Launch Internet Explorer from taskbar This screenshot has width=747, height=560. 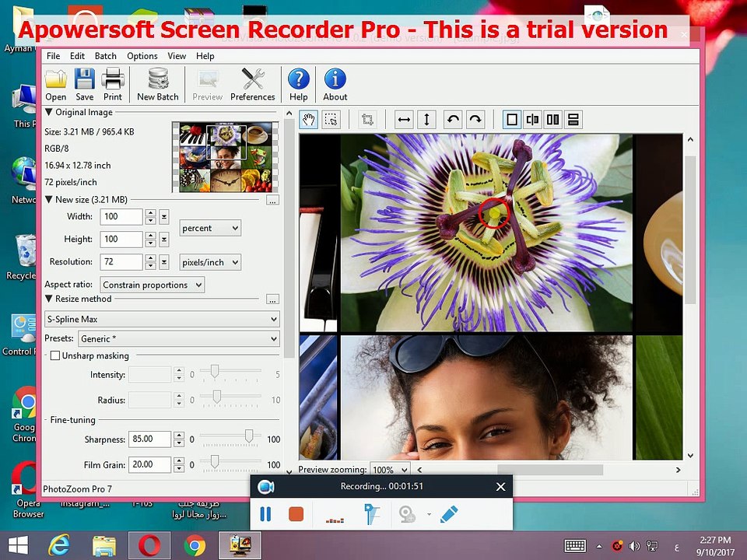coord(59,546)
